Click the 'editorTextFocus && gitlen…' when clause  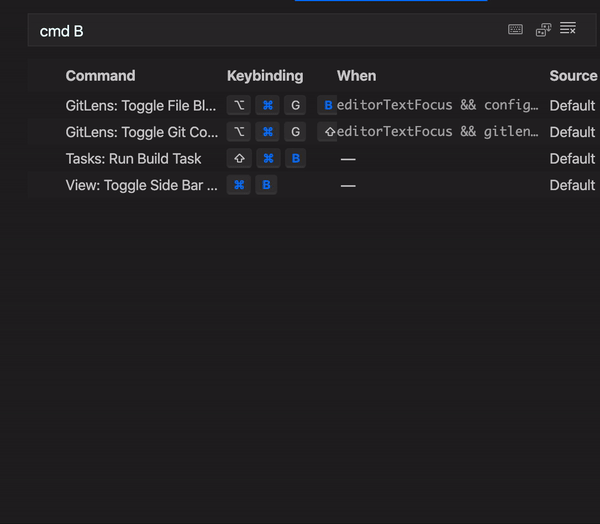click(437, 132)
